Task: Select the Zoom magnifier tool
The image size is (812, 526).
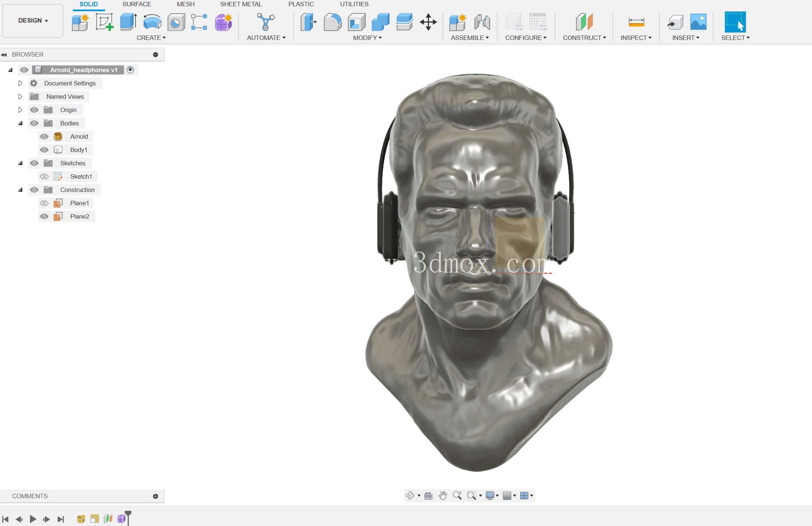Action: 457,496
